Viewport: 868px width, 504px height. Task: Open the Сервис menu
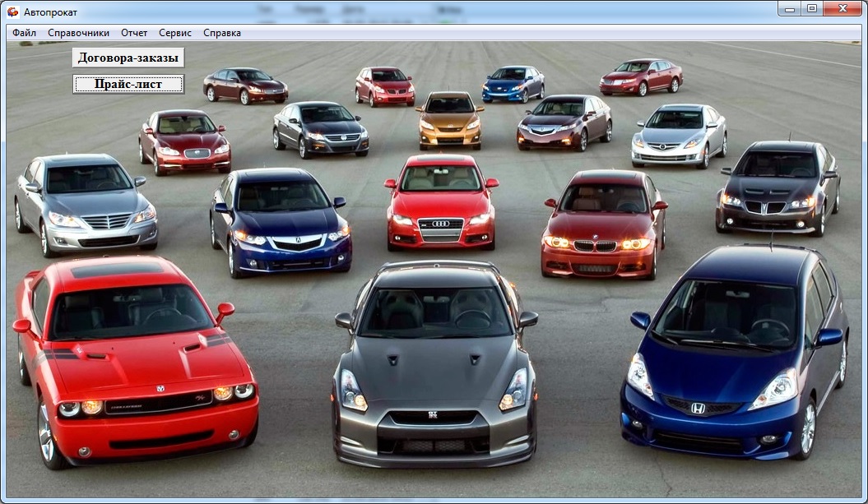[x=175, y=33]
